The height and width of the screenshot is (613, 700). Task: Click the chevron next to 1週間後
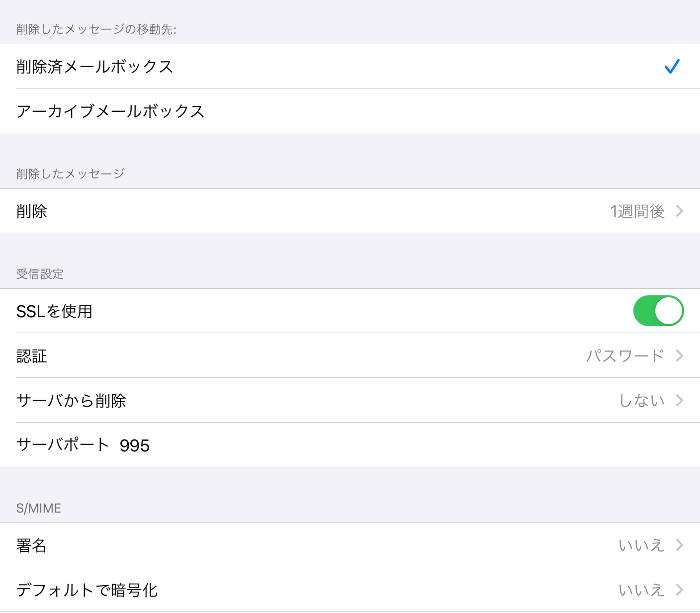[680, 211]
